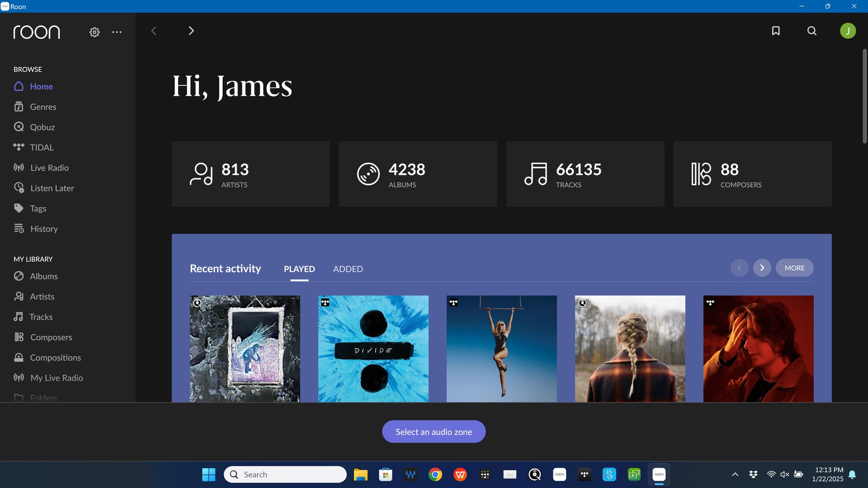The height and width of the screenshot is (488, 868).
Task: Open the green J profile avatar
Action: (848, 31)
